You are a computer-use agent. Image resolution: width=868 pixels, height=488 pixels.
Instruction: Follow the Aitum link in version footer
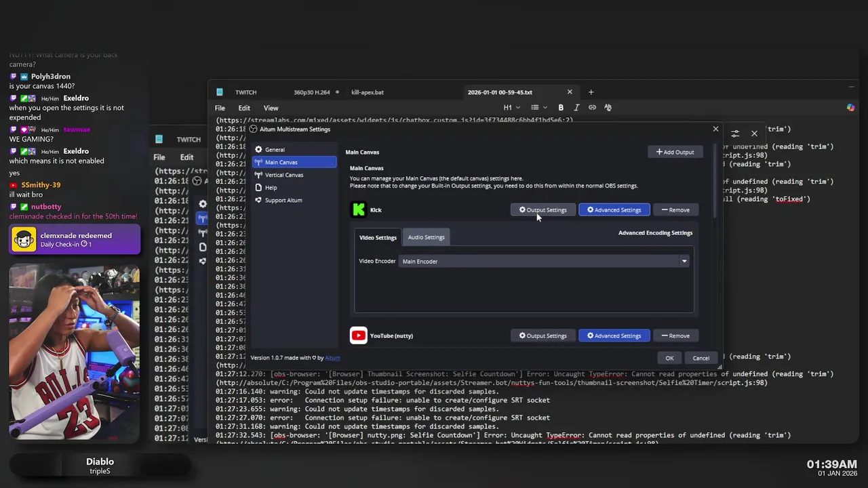tap(332, 358)
